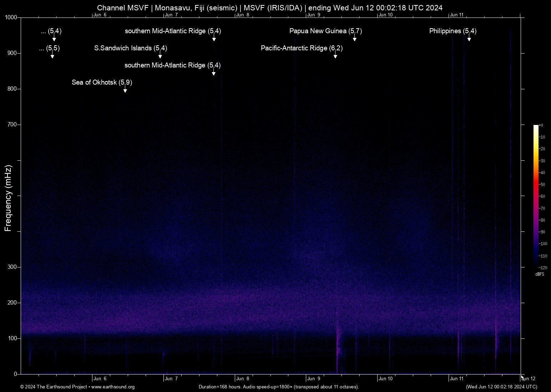The width and height of the screenshot is (551, 392).
Task: Click the Duration=168 hours footer text
Action: pyautogui.click(x=279, y=387)
